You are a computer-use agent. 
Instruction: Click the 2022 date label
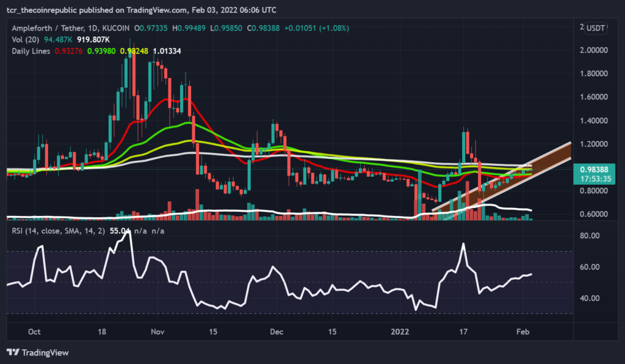pyautogui.click(x=400, y=332)
